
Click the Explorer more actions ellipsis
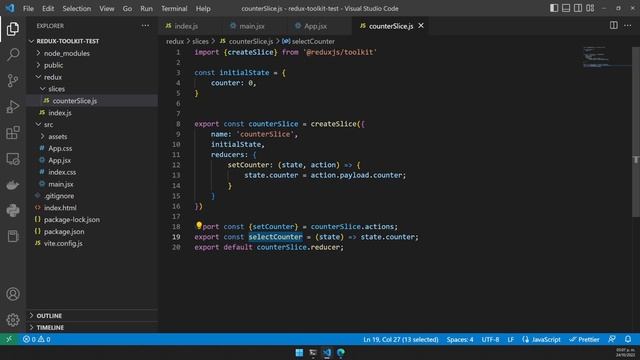point(145,26)
